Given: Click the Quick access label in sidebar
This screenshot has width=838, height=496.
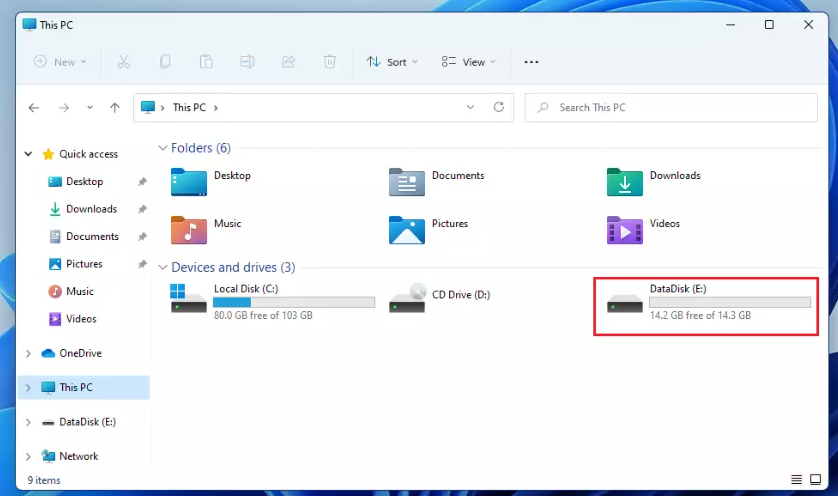Looking at the screenshot, I should (88, 154).
